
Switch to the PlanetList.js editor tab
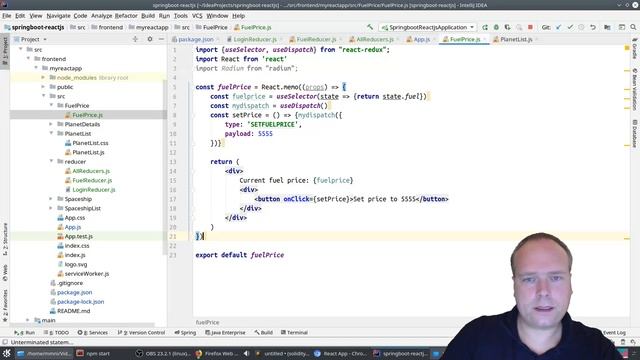tap(516, 39)
